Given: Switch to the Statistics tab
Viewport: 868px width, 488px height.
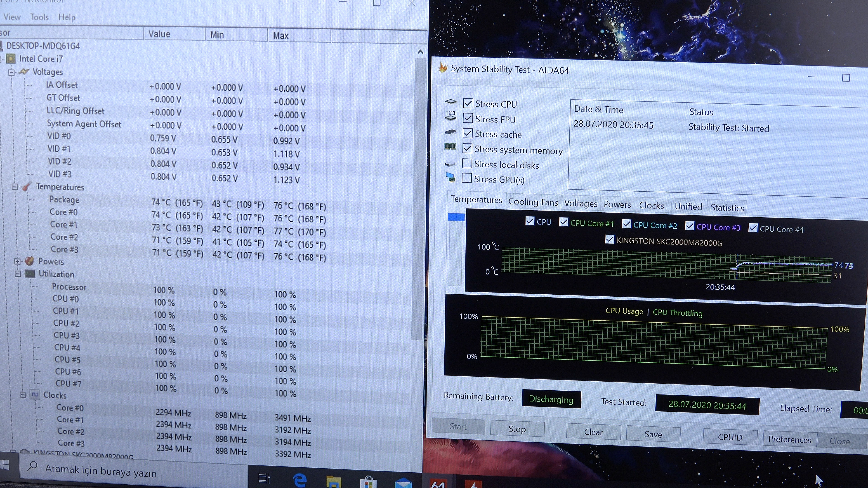Looking at the screenshot, I should [x=727, y=208].
